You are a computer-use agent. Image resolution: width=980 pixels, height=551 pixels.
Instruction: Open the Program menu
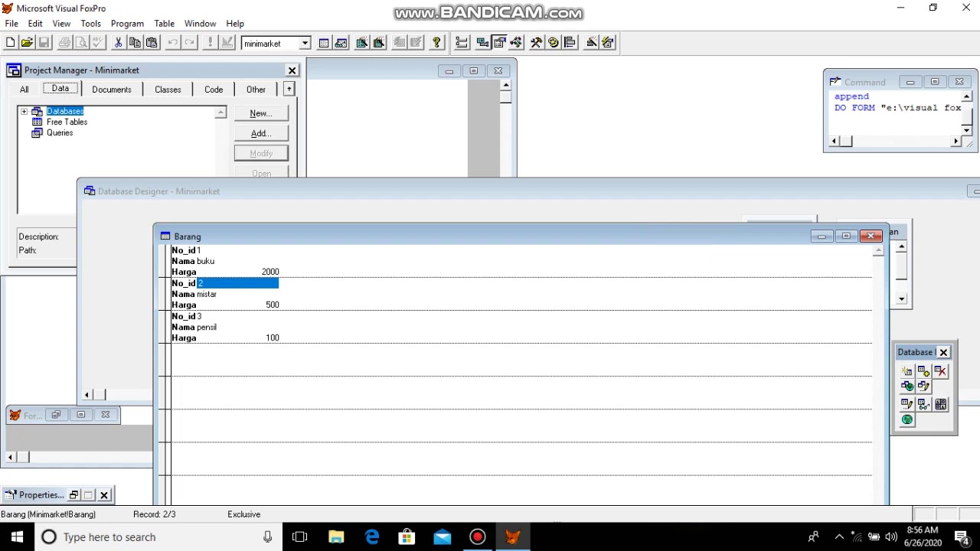(127, 24)
